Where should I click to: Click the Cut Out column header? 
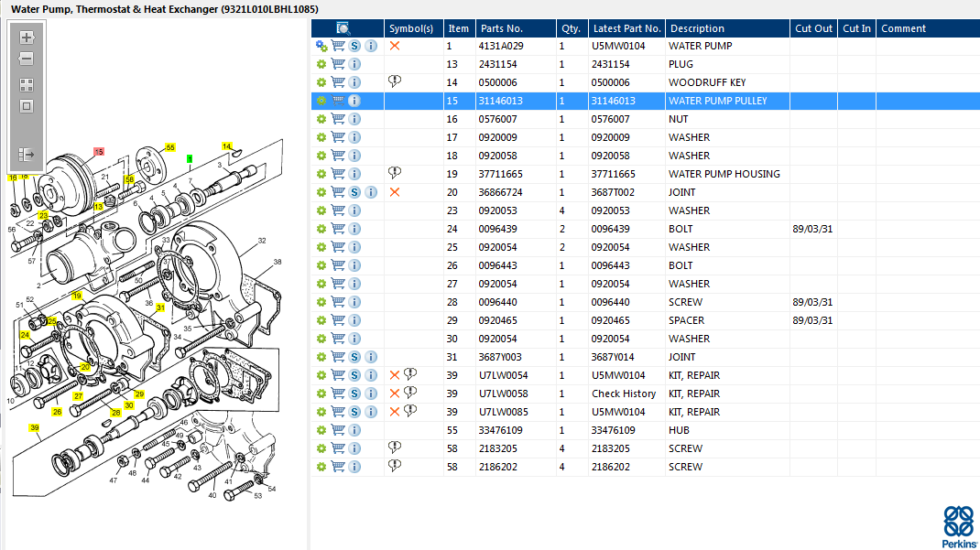(813, 28)
